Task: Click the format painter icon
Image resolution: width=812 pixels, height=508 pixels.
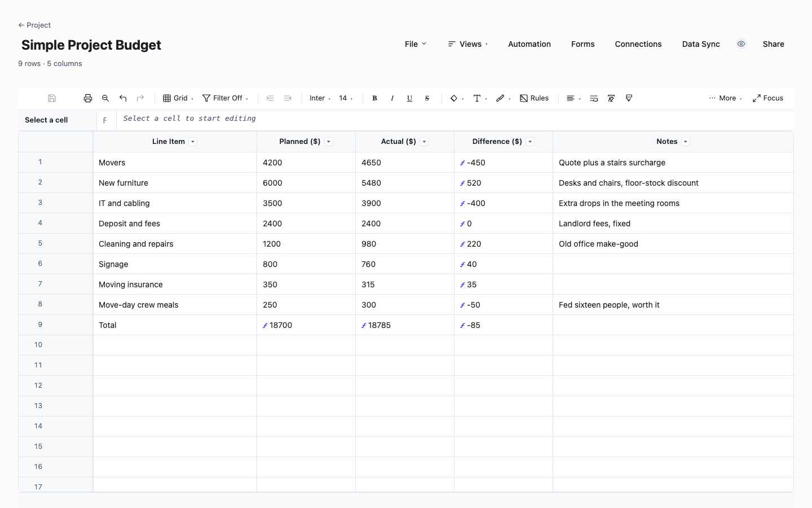Action: [629, 98]
